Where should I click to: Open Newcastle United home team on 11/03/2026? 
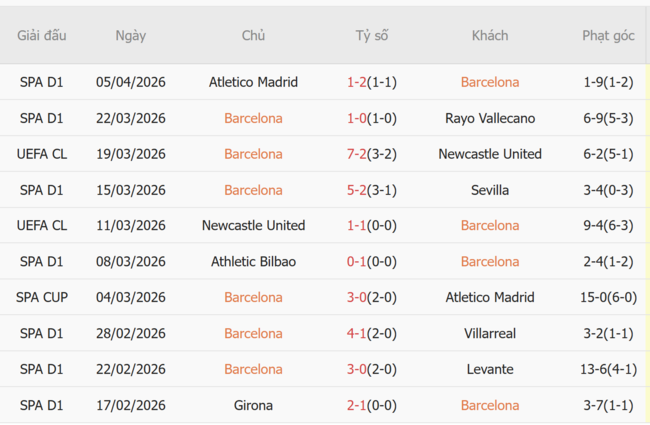253,226
